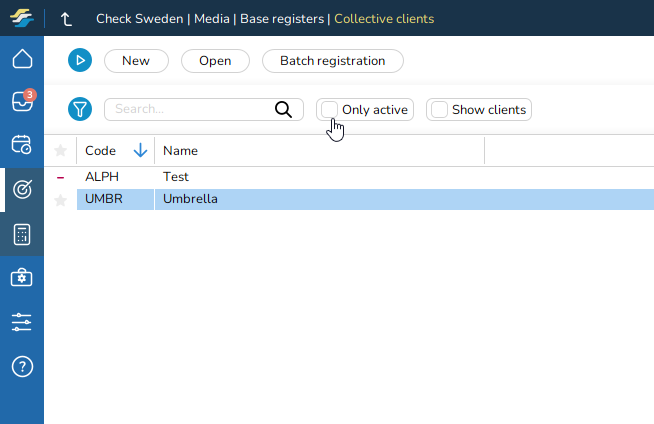Enable the Only active checkbox
This screenshot has width=654, height=424.
pyautogui.click(x=330, y=110)
